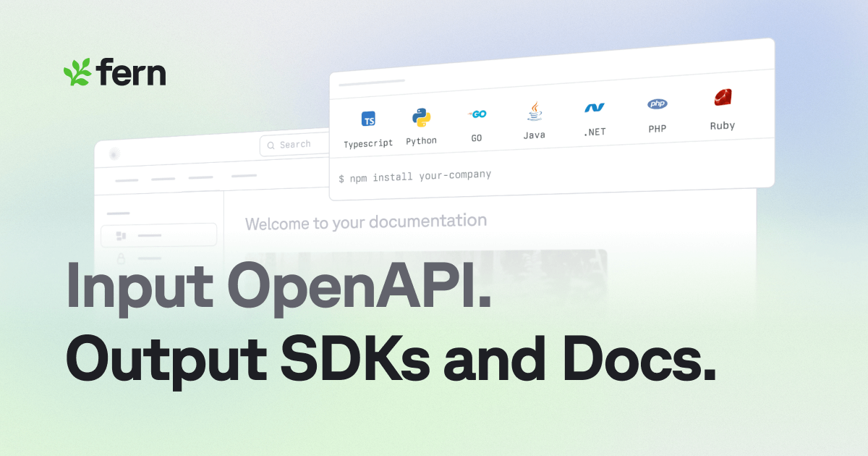Select the Java SDK icon
This screenshot has width=868, height=456.
coord(535,111)
